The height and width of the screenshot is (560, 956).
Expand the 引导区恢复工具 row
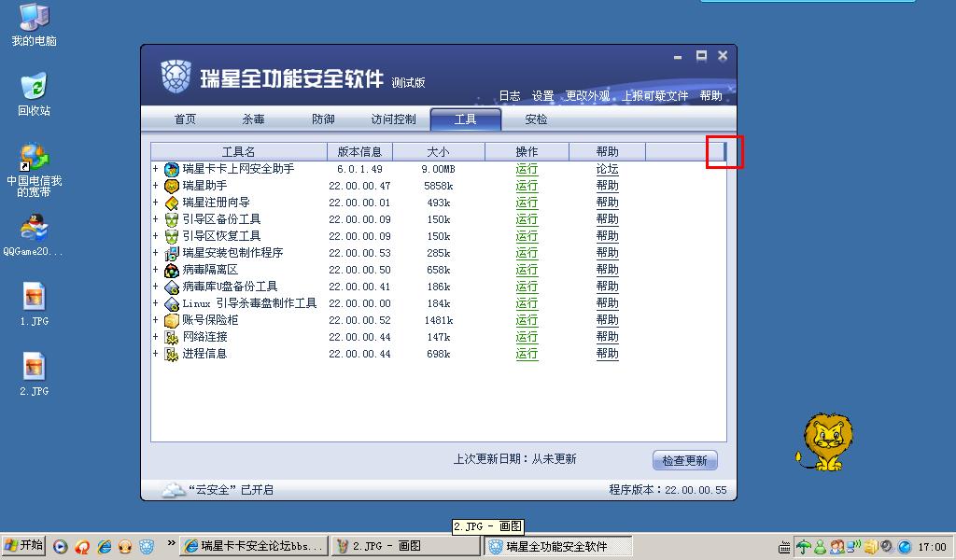(x=156, y=236)
